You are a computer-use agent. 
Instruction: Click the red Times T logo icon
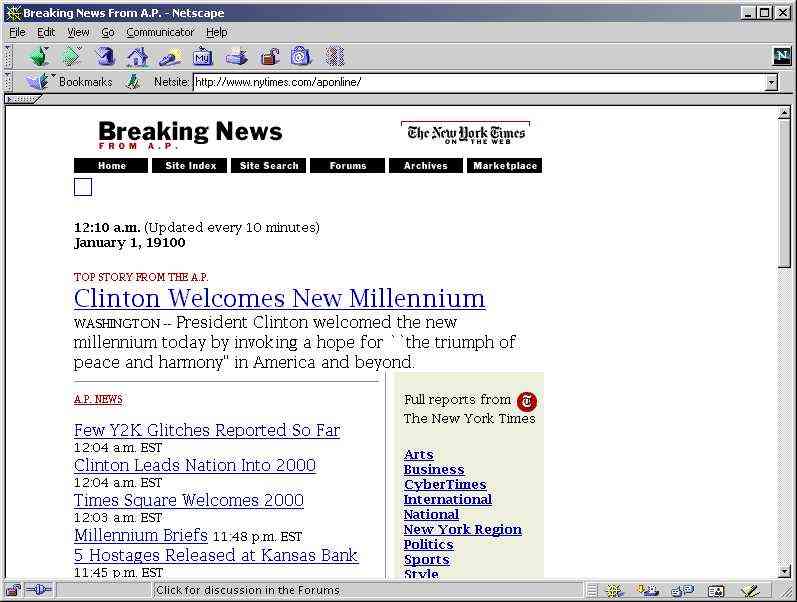coord(527,401)
